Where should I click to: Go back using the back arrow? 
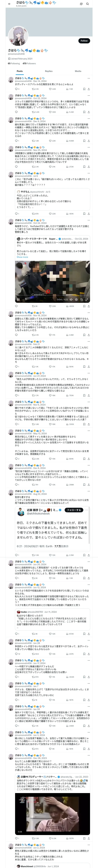click(x=9, y=4)
